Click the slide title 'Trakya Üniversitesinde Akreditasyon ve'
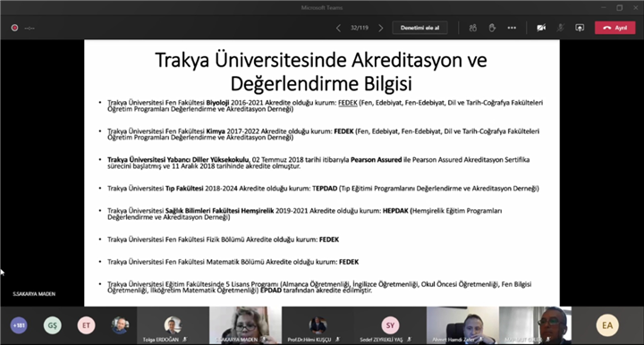 321,60
